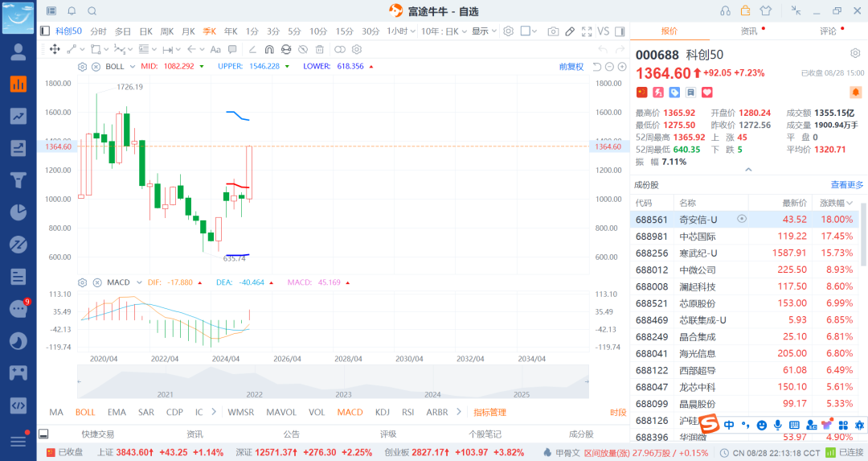Toggle UPPER line visibility arrow
The height and width of the screenshot is (461, 868).
[287, 67]
